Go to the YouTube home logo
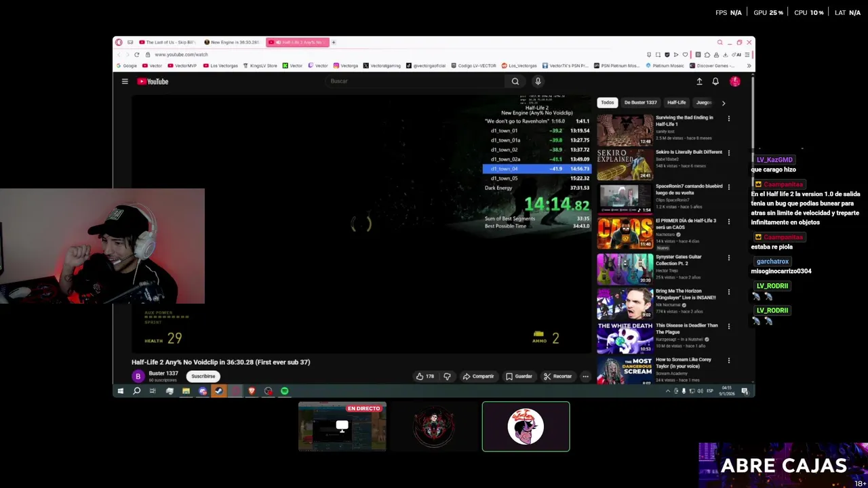868x488 pixels. [x=153, y=81]
